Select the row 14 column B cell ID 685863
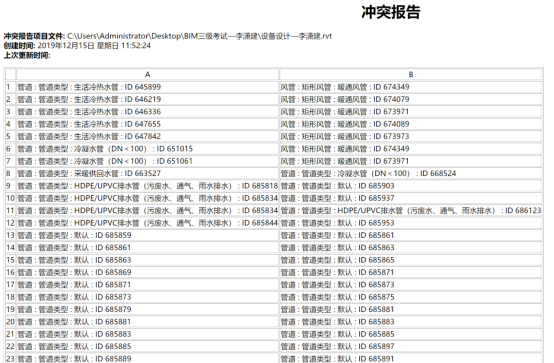The height and width of the screenshot is (363, 554). 411,248
